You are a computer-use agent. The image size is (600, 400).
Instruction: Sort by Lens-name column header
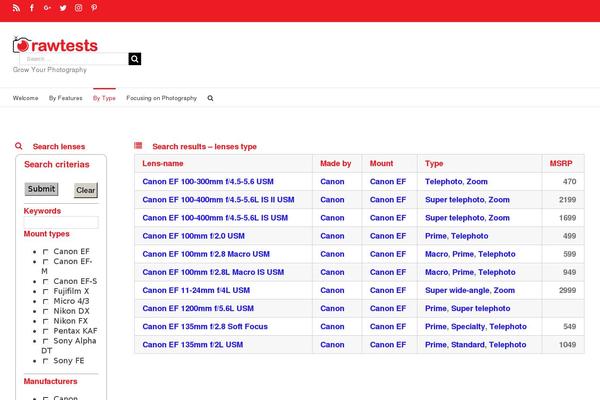163,163
